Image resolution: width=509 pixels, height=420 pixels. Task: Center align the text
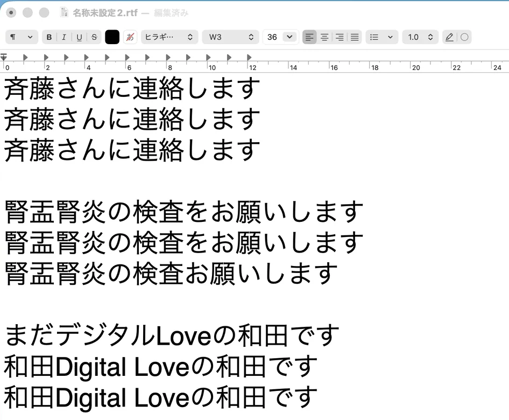click(x=324, y=37)
